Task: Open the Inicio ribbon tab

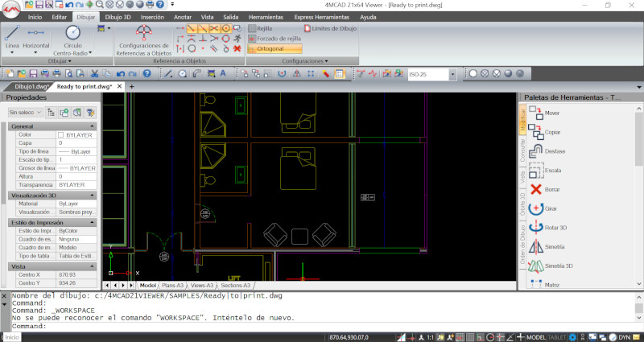Action: pos(35,17)
